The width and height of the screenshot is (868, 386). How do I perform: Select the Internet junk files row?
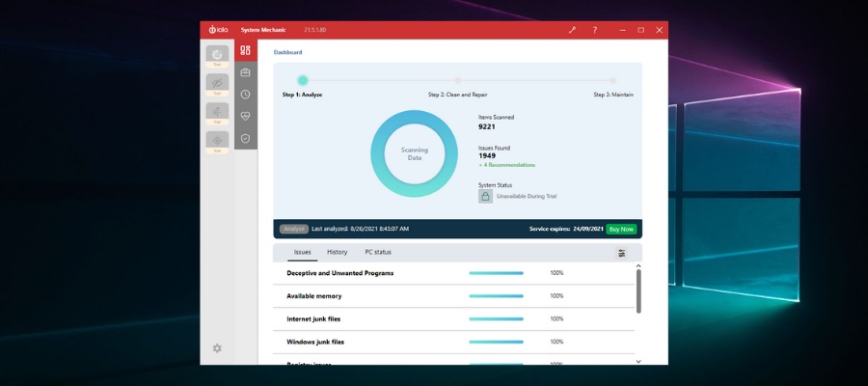(454, 319)
